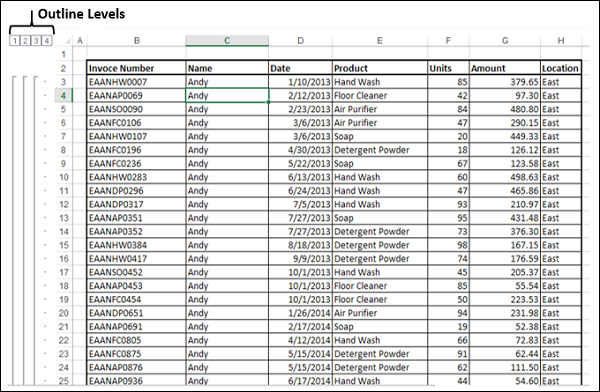The width and height of the screenshot is (600, 392).
Task: Select column H header
Action: [561, 41]
